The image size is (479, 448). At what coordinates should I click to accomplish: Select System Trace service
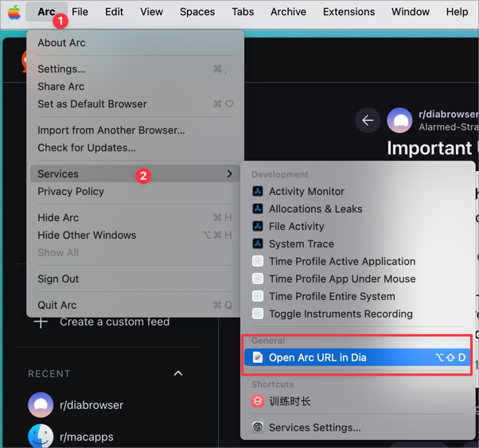coord(357,243)
